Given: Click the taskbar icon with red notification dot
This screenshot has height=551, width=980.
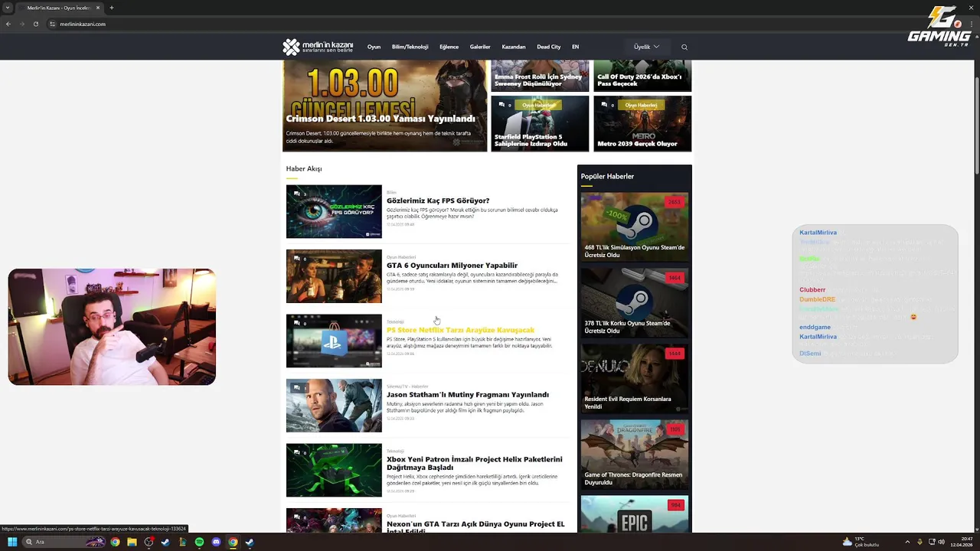Looking at the screenshot, I should point(149,542).
